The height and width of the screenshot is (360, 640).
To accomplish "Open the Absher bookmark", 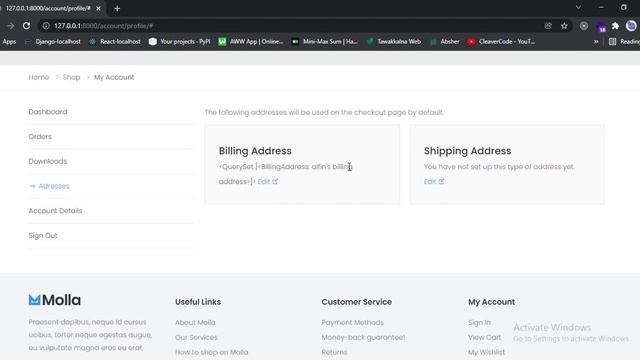I will point(444,42).
